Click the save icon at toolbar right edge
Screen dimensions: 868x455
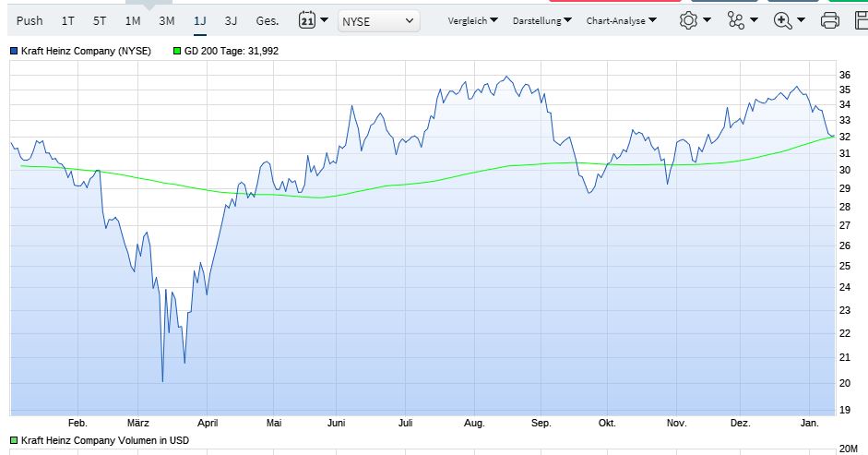click(861, 20)
